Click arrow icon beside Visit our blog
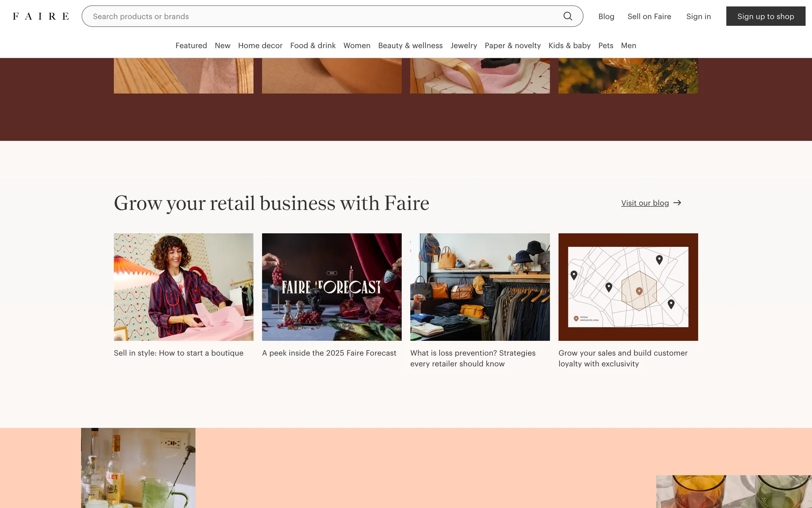 pyautogui.click(x=677, y=203)
